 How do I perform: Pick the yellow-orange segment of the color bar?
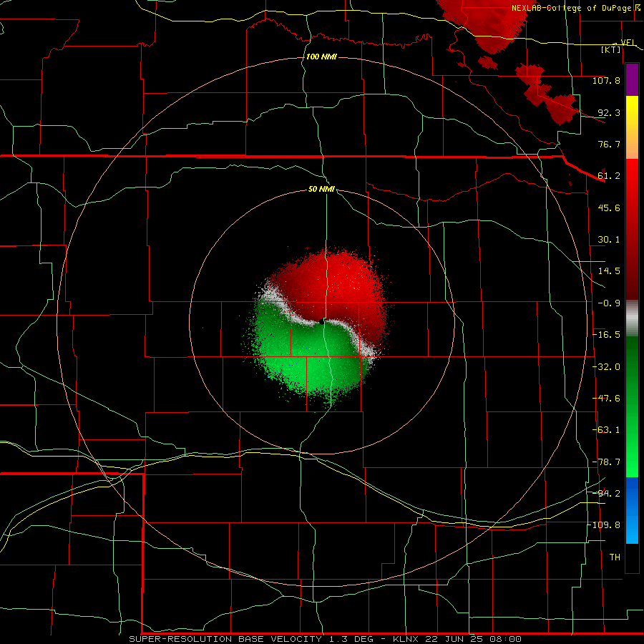pos(632,127)
